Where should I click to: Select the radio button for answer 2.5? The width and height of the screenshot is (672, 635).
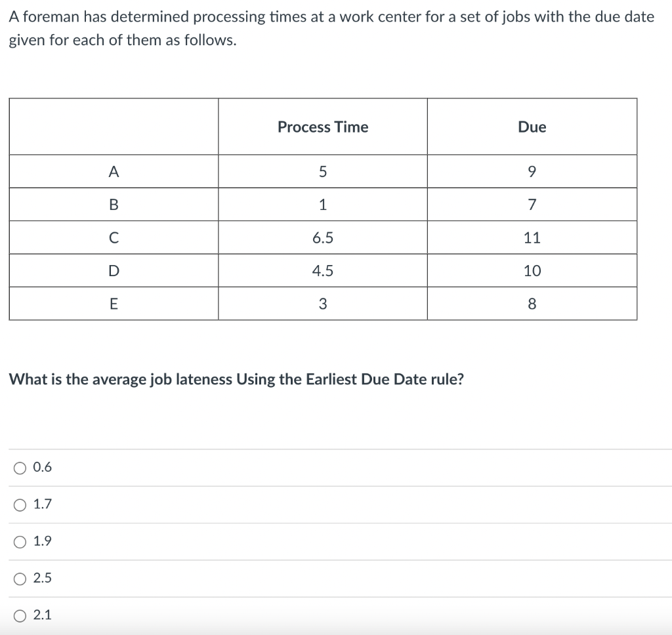[20, 578]
